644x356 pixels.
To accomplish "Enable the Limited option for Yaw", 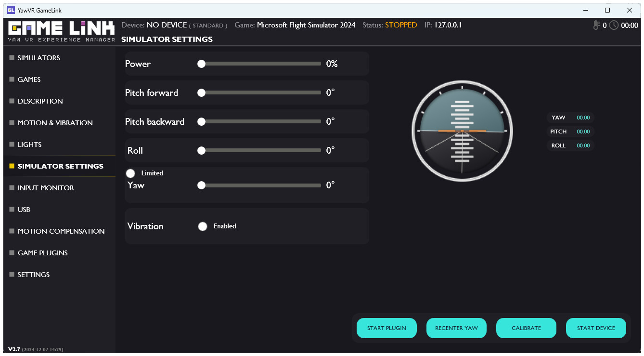I will click(130, 173).
